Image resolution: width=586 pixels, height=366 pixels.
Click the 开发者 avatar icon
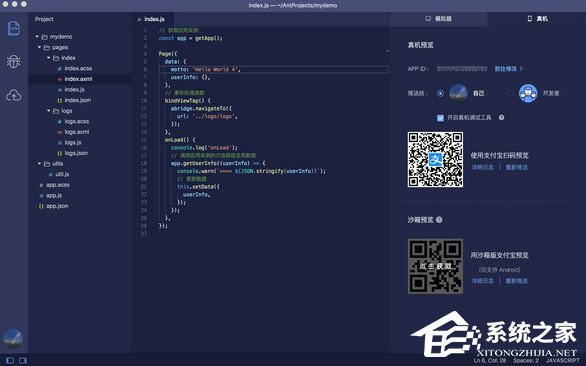tap(528, 93)
